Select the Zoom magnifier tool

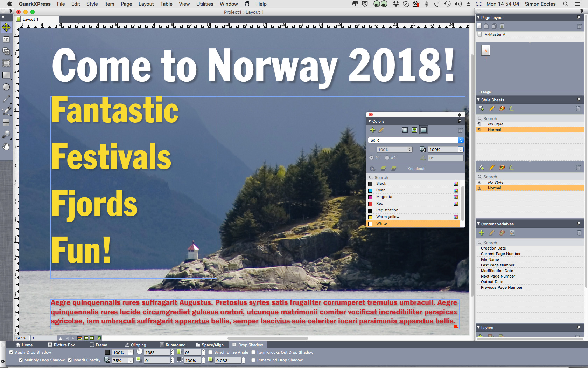click(x=6, y=135)
